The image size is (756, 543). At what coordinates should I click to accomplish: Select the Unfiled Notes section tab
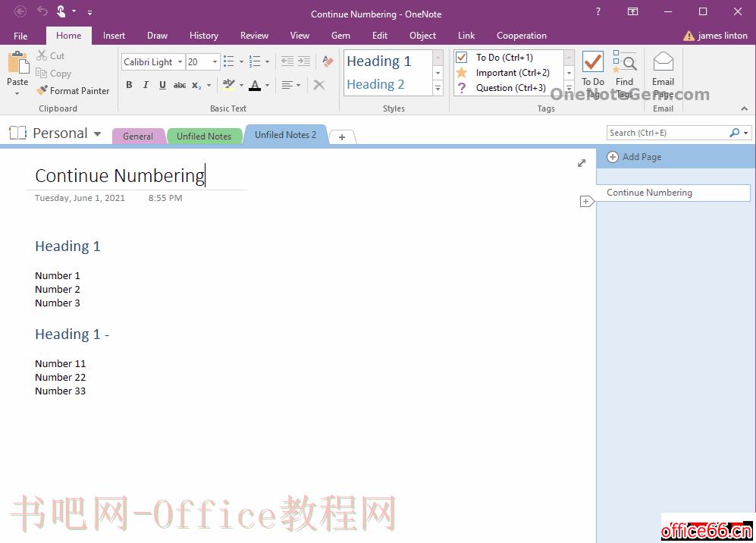[204, 136]
